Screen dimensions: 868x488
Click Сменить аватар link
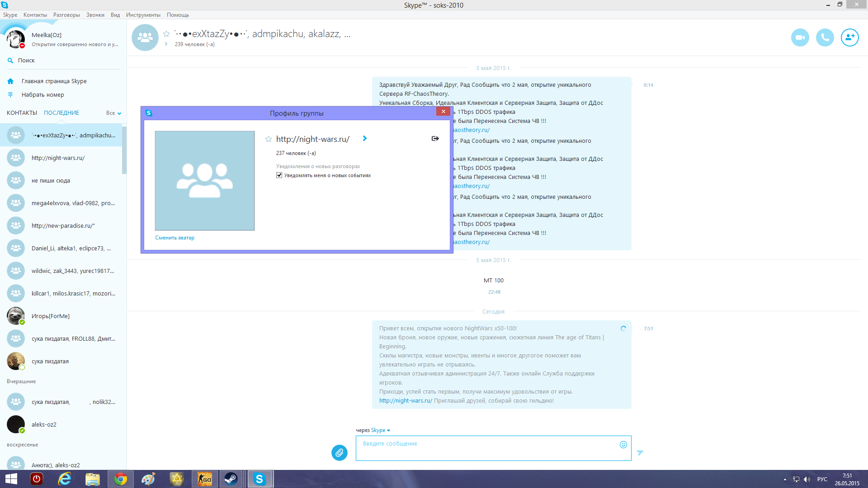[175, 238]
